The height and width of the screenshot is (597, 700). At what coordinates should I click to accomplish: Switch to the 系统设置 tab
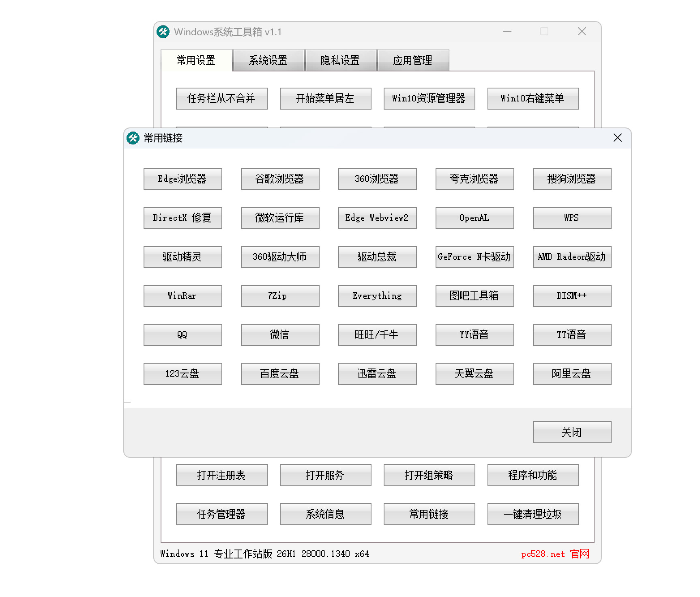point(268,60)
